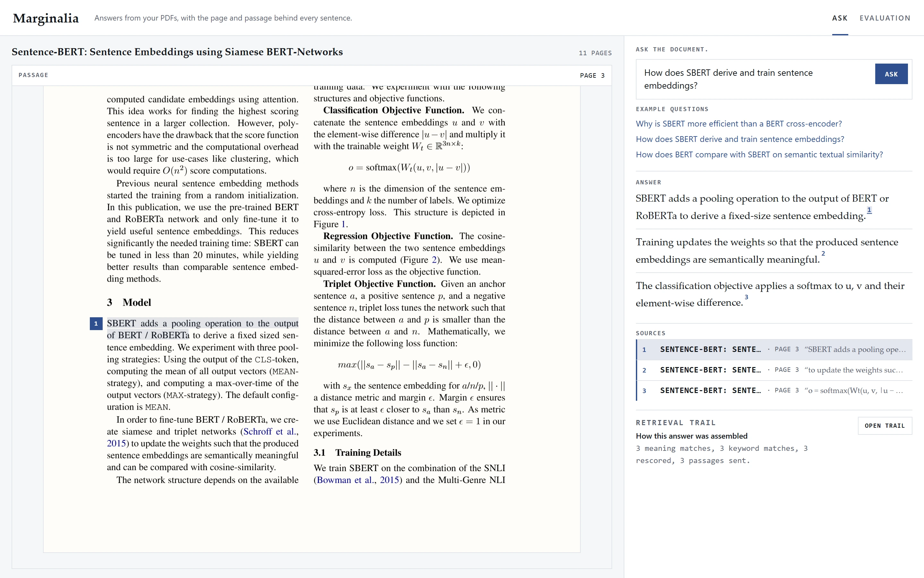
Task: Select example question comparing BERT and SBERT similarity
Action: pos(759,154)
